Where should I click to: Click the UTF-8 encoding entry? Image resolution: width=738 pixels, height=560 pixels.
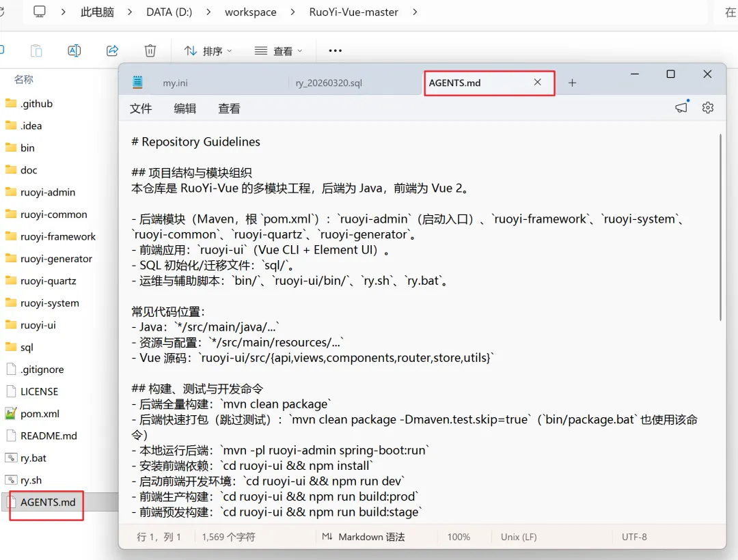pos(634,537)
